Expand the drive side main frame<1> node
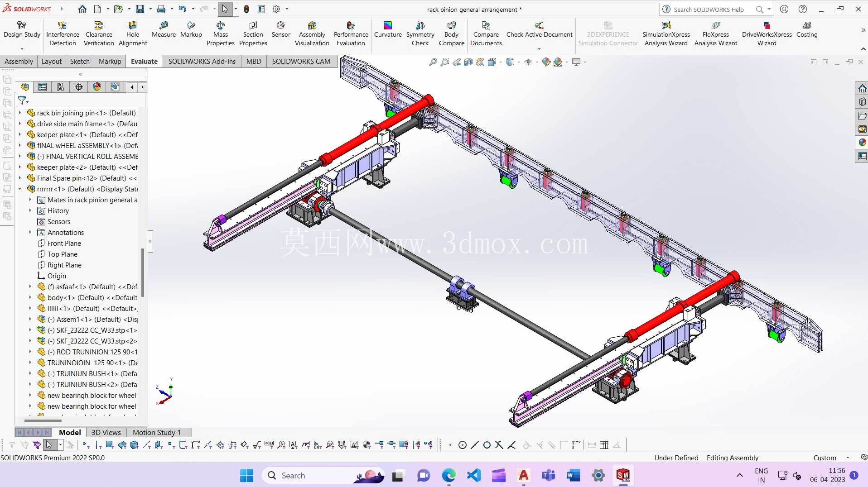 click(20, 124)
